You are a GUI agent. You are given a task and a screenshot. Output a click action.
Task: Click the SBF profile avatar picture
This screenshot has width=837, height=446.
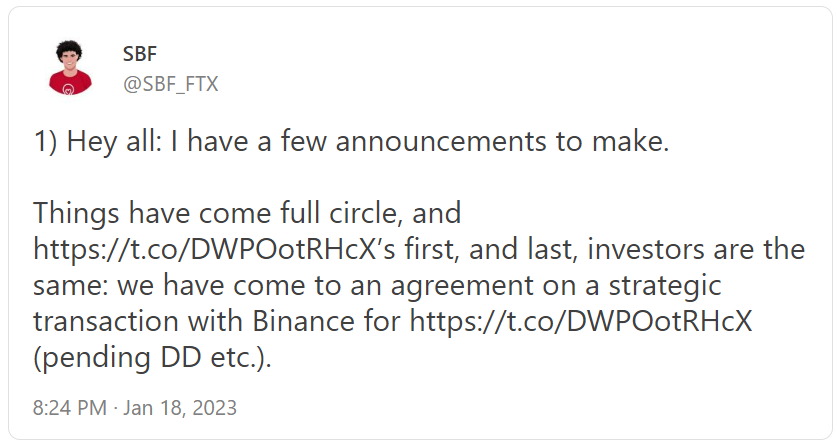[69, 68]
